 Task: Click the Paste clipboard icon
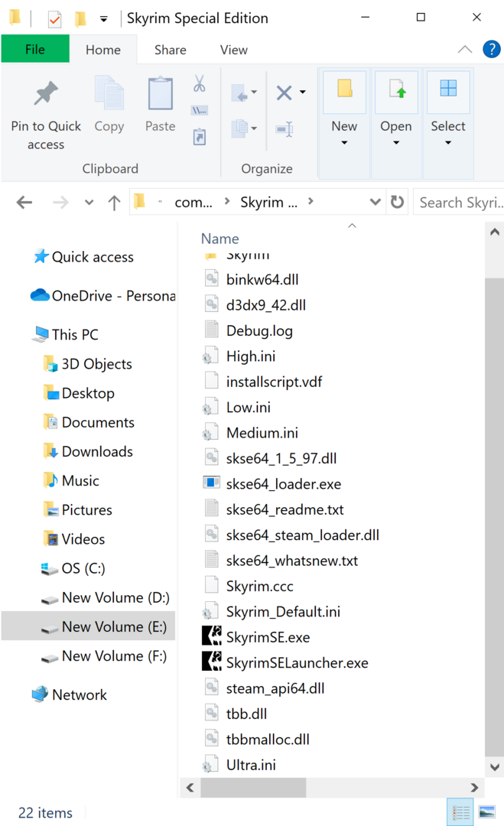point(160,93)
